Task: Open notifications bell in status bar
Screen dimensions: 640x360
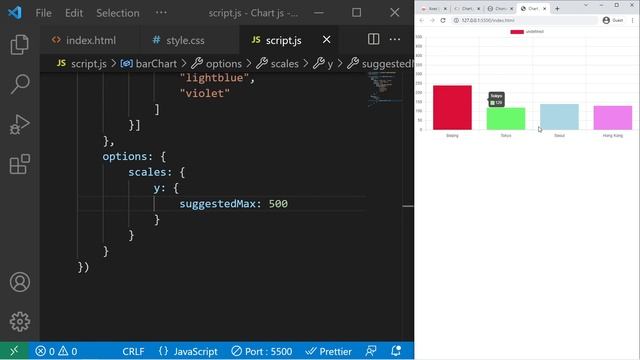Action: click(x=396, y=351)
